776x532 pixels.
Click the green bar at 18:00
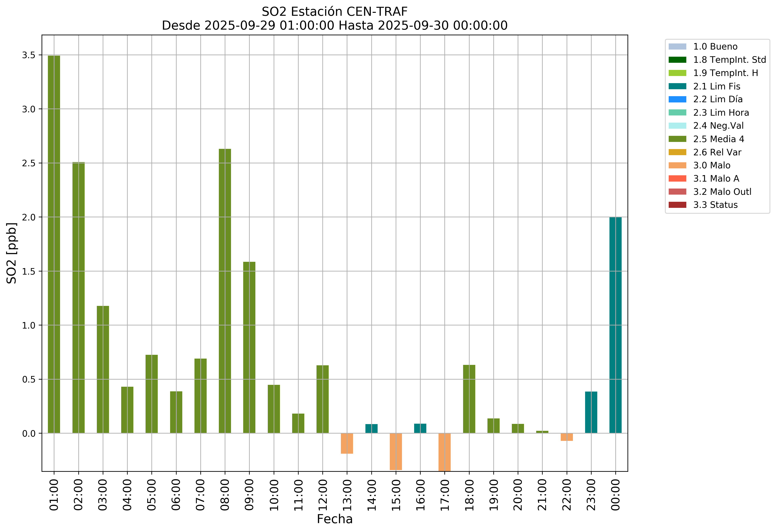469,399
